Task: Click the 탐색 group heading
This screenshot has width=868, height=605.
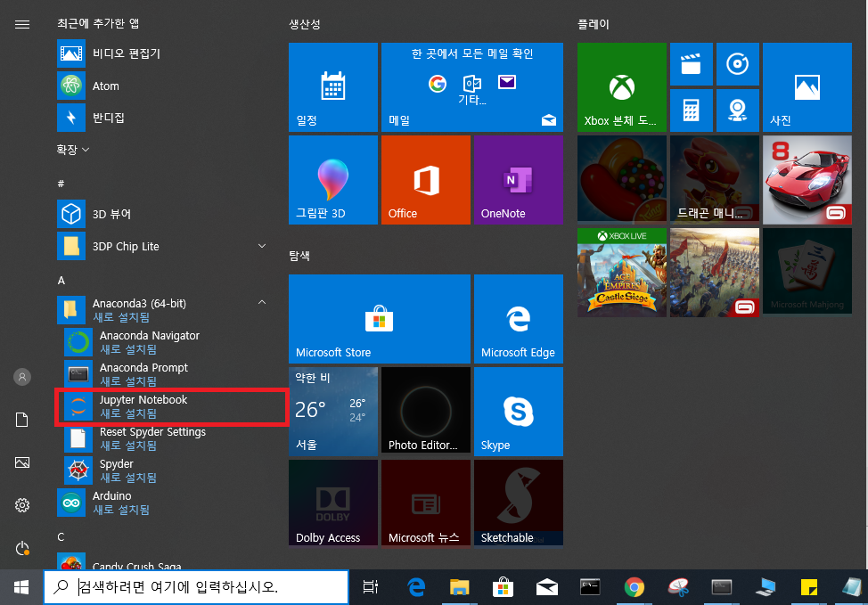Action: click(299, 256)
